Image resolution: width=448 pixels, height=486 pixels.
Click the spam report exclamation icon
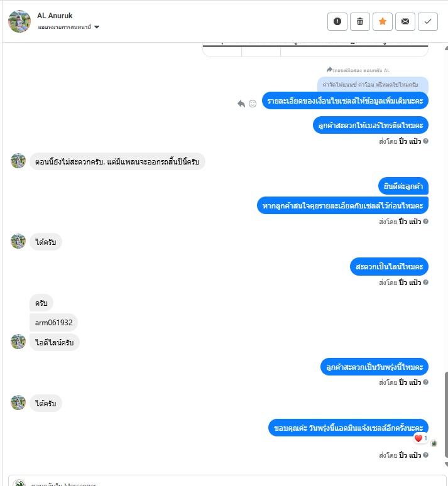click(337, 21)
